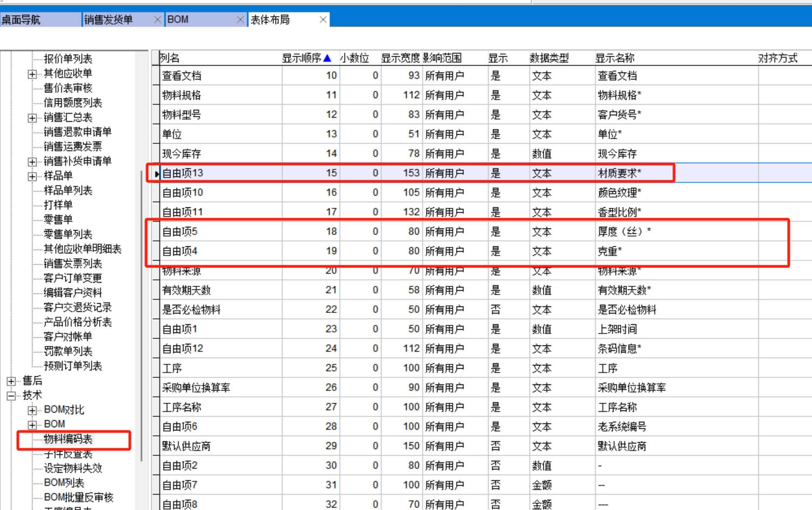Expand the 售后 tree node

11,381
